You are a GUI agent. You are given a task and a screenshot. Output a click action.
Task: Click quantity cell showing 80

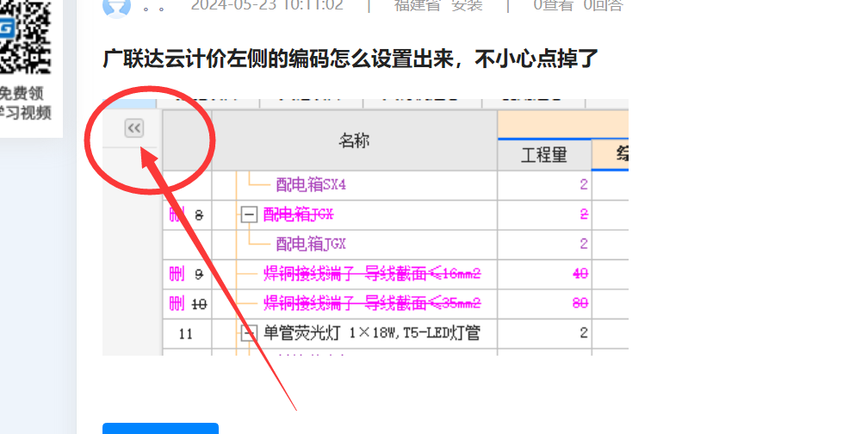tap(544, 304)
